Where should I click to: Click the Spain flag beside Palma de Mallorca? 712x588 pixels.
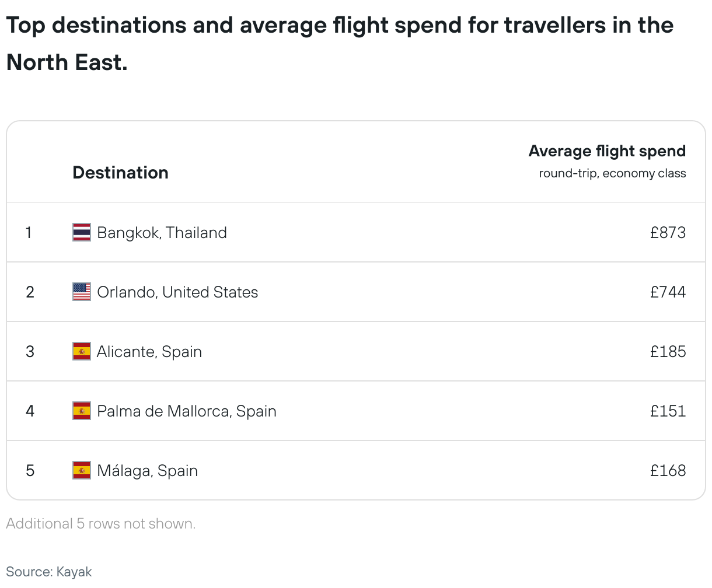click(81, 411)
